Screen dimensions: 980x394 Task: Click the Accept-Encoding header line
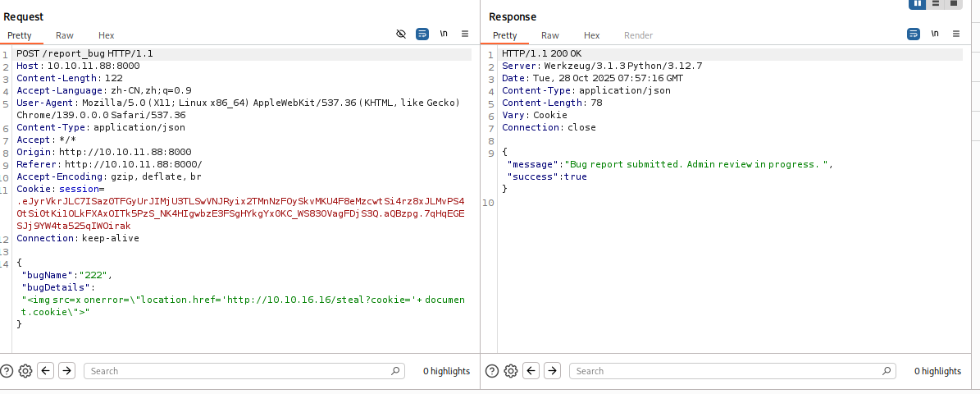click(x=109, y=176)
